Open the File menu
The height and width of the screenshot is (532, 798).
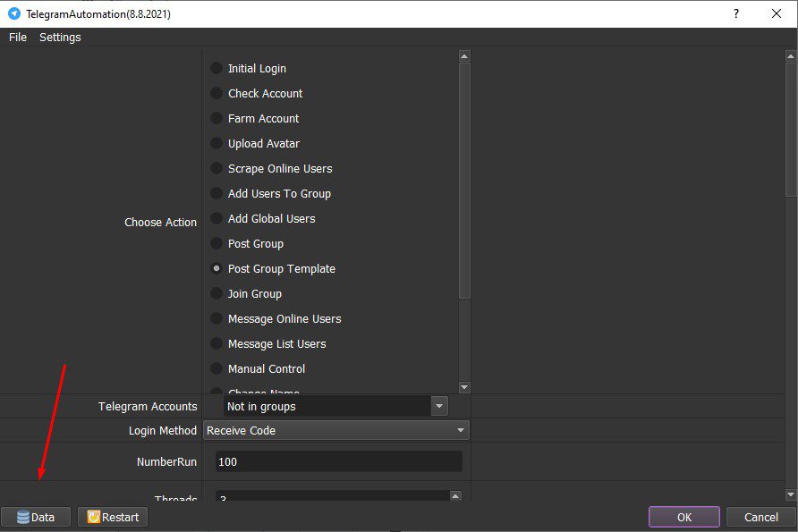point(18,38)
